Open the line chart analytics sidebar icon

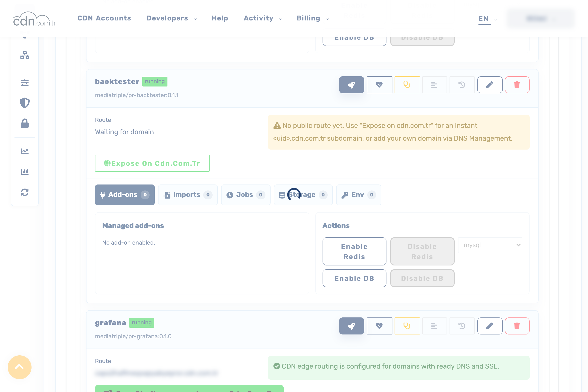click(25, 151)
